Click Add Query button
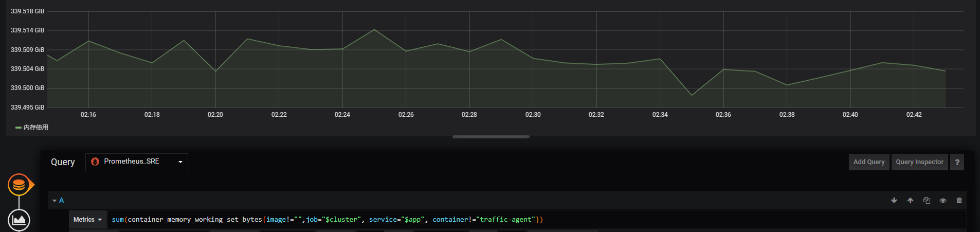 [x=869, y=162]
